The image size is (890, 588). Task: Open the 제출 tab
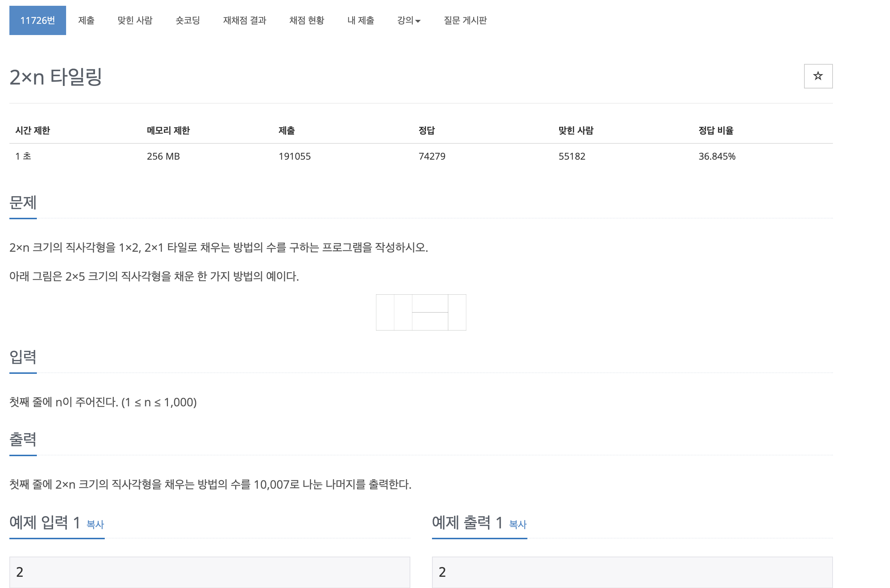point(86,20)
